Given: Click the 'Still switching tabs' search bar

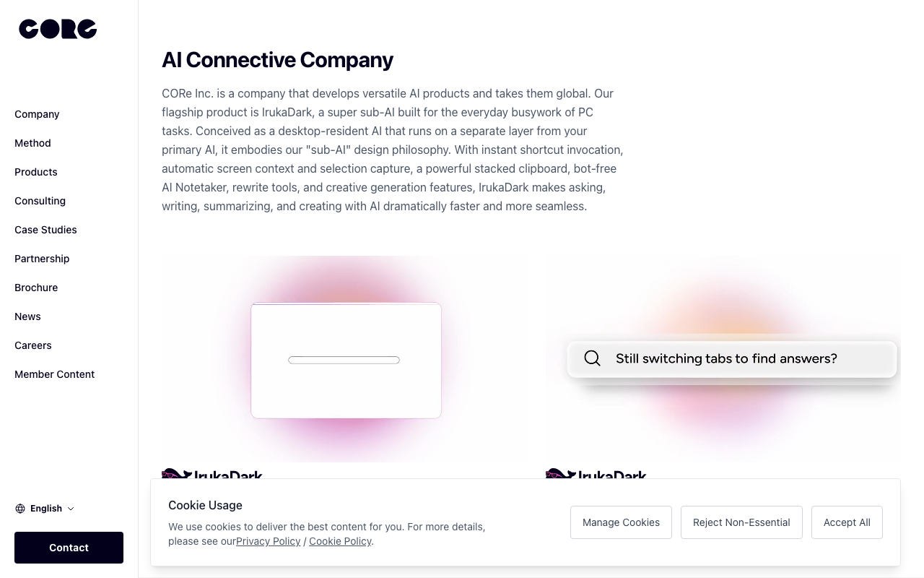Looking at the screenshot, I should (732, 358).
